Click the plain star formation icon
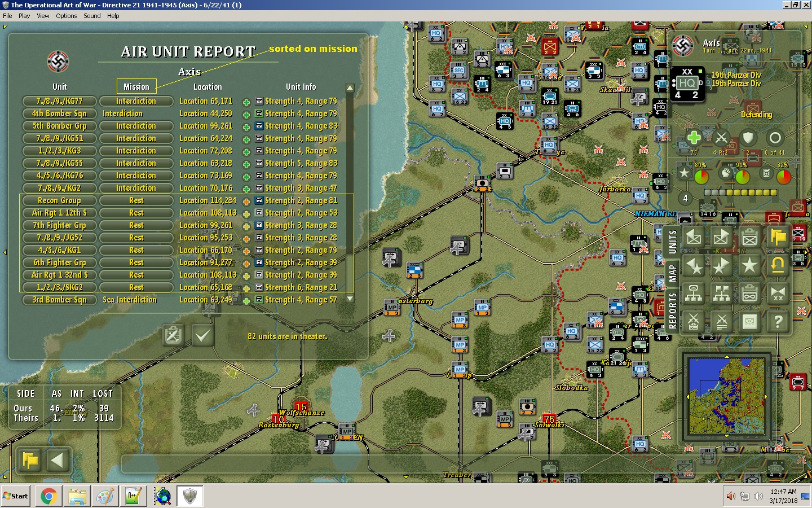 click(749, 265)
